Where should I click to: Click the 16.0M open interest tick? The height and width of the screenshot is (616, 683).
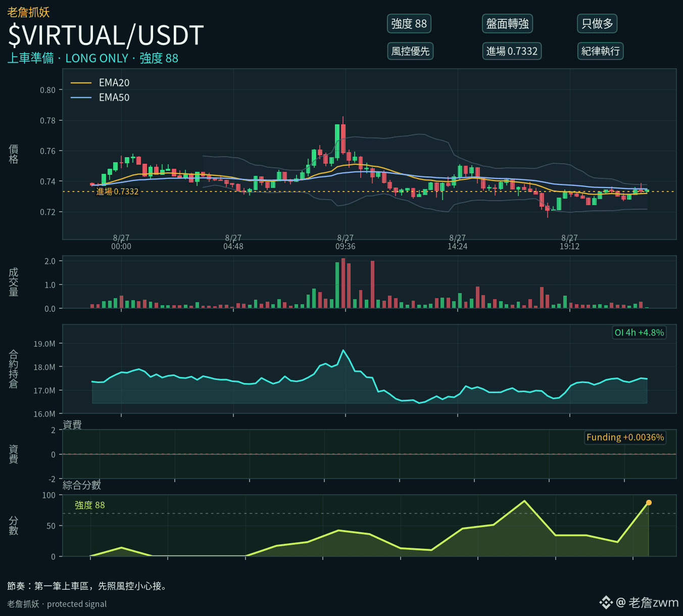pyautogui.click(x=44, y=414)
